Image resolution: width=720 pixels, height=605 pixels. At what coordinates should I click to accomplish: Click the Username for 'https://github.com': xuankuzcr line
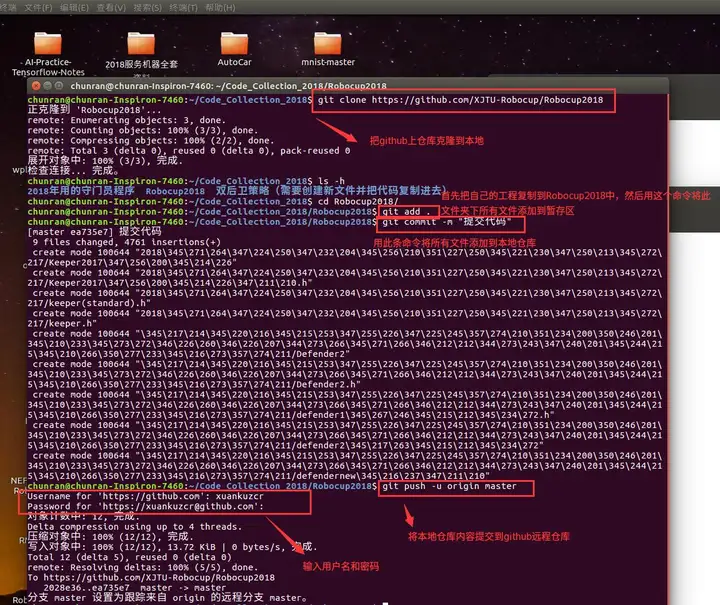146,496
